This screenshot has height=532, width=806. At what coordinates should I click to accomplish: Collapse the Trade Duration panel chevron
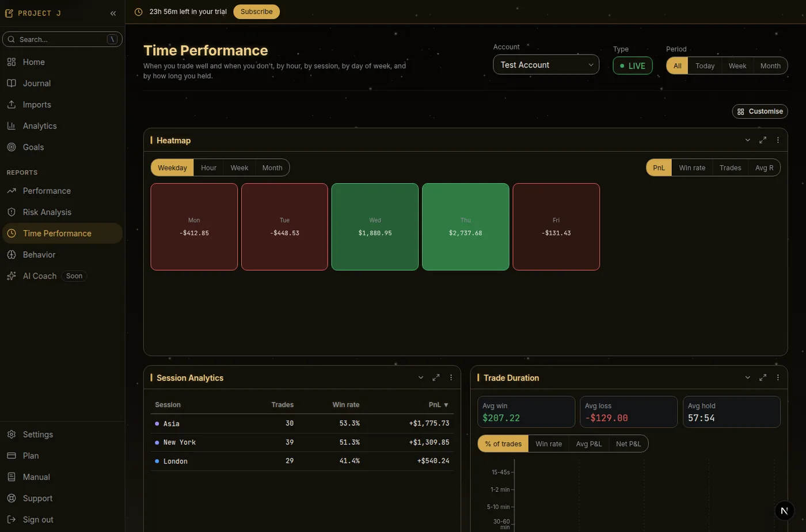point(748,378)
